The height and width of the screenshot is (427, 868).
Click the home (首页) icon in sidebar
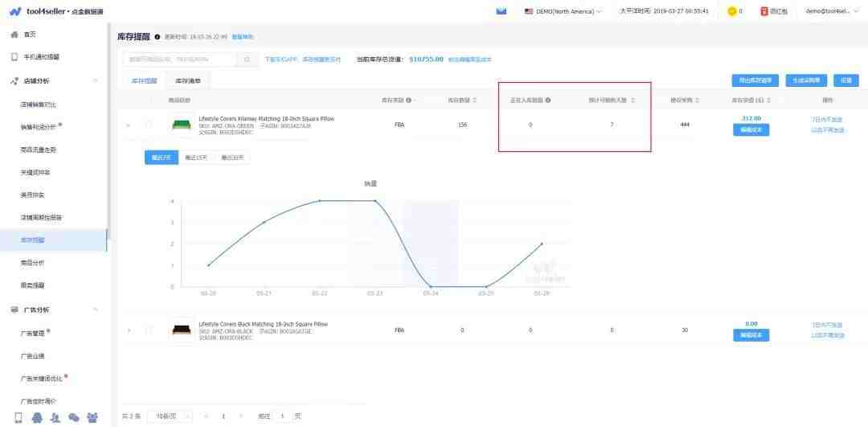click(15, 35)
